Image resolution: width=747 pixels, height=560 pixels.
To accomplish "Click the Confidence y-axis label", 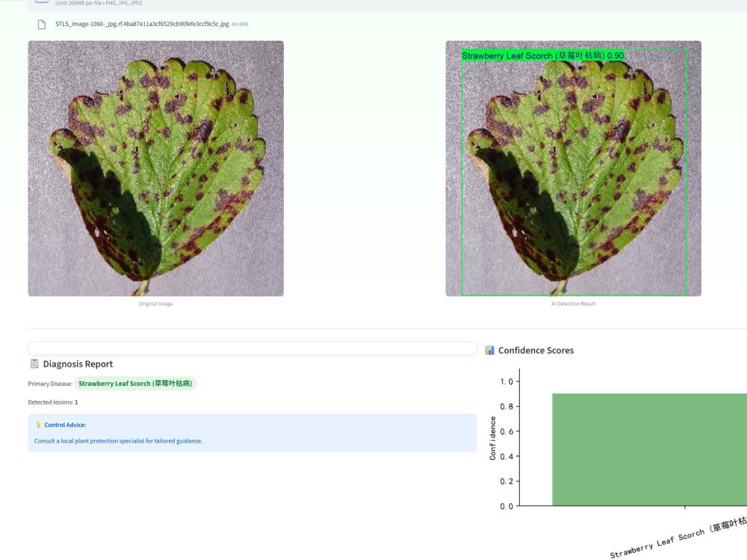I will tap(492, 438).
